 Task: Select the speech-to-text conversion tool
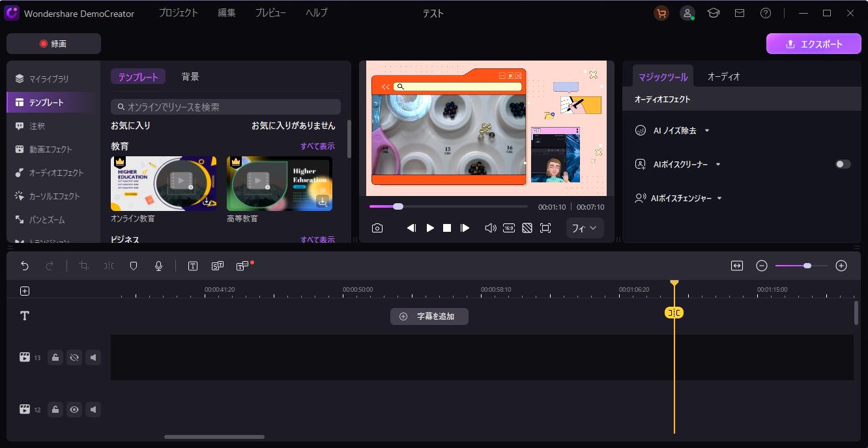click(x=218, y=266)
